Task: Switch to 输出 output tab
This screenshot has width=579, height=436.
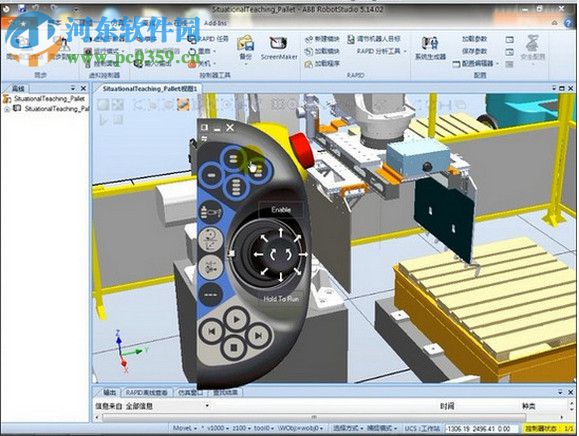Action: pos(109,392)
